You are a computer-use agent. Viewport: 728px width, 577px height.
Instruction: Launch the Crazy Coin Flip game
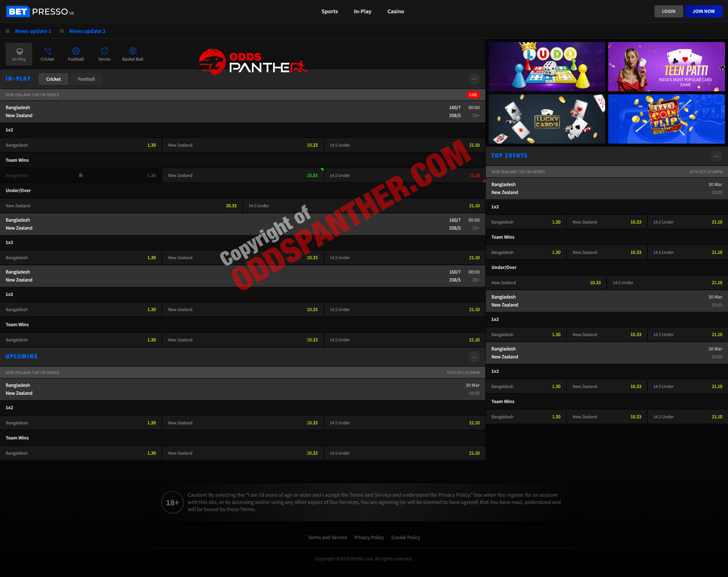[x=666, y=119]
